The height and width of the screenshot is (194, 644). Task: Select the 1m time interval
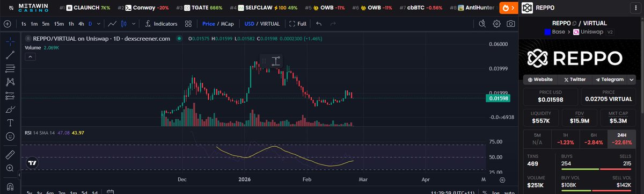point(34,24)
